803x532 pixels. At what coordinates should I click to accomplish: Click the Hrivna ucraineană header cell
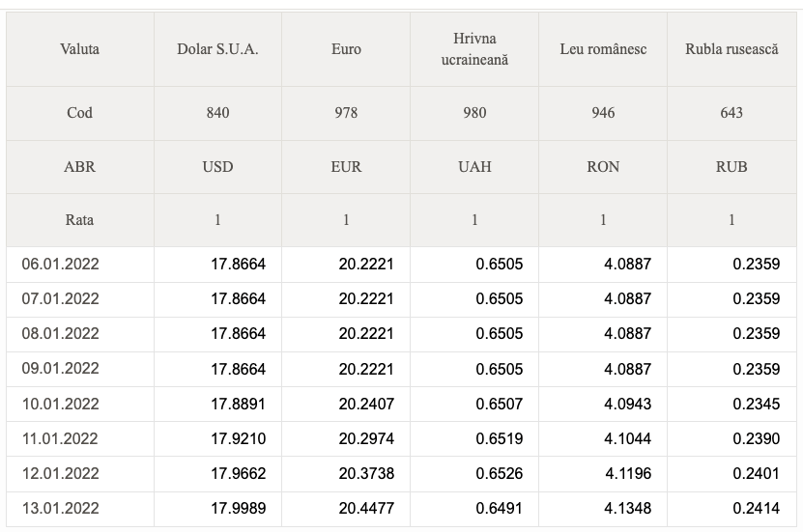474,49
